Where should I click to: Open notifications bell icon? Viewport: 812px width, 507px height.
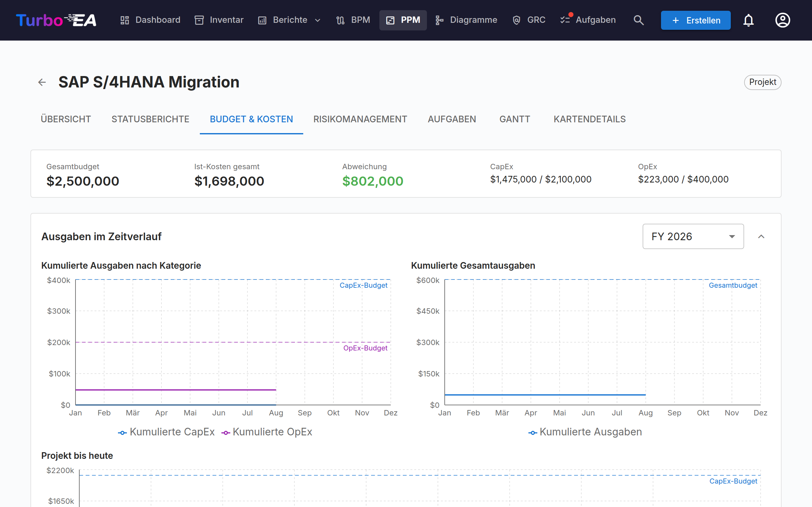tap(748, 20)
